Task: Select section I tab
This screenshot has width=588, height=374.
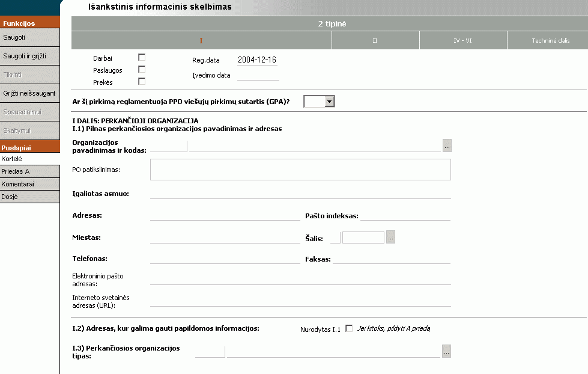Action: 201,40
